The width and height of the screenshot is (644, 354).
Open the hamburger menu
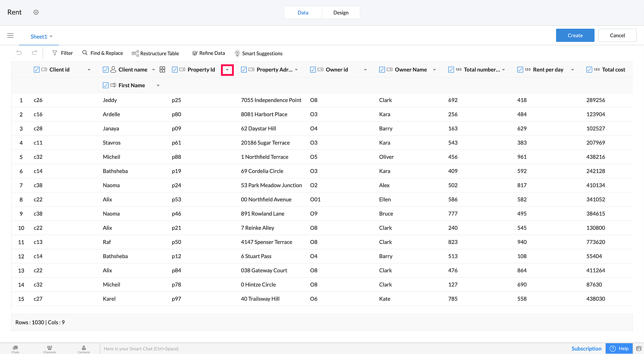tap(10, 35)
